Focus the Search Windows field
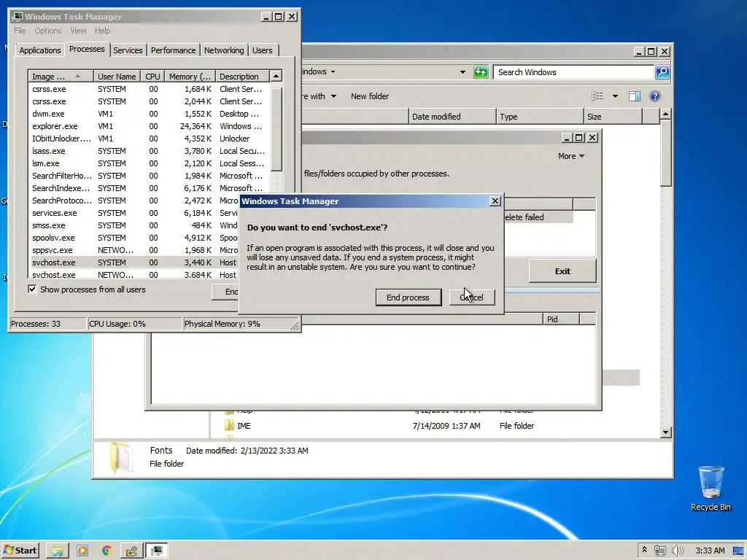 pos(573,72)
